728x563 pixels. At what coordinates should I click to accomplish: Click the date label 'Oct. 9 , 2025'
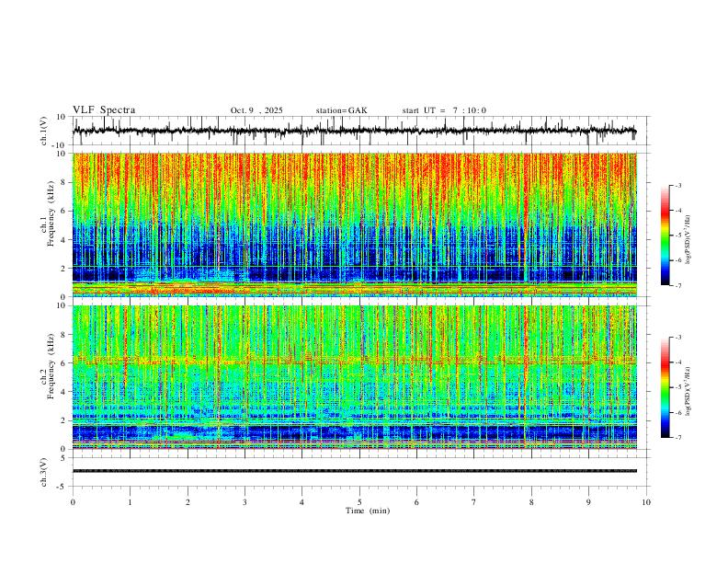click(x=256, y=110)
